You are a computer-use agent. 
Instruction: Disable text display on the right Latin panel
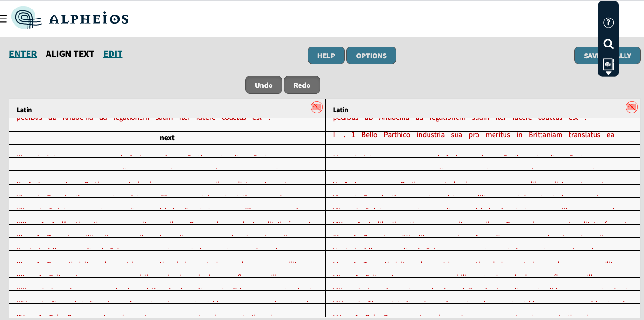coord(632,107)
